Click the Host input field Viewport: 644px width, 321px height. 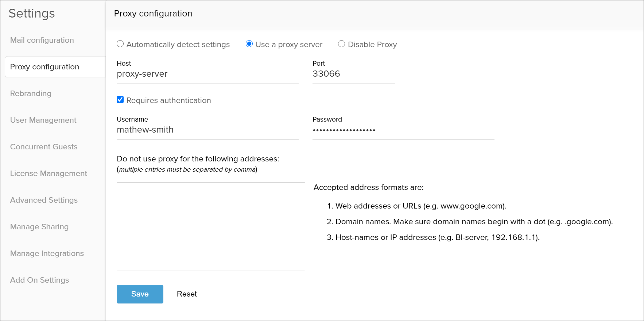pos(207,74)
